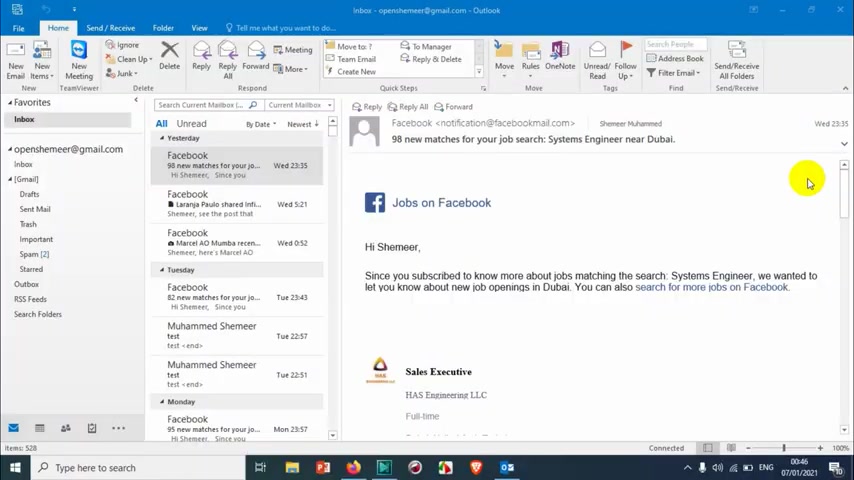Screen dimensions: 854x480
Task: Open the Laranja Paulo shared email
Action: tap(236, 204)
